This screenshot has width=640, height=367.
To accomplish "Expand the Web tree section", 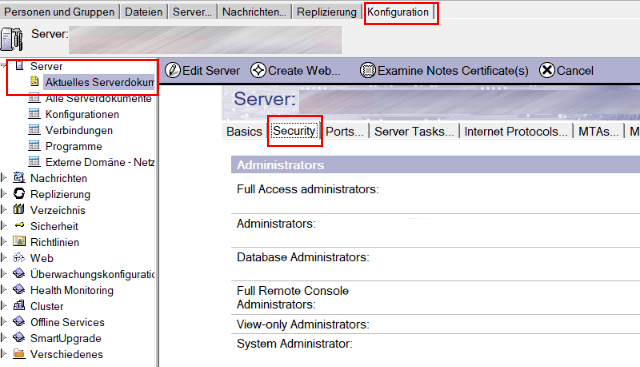I will pos(4,258).
